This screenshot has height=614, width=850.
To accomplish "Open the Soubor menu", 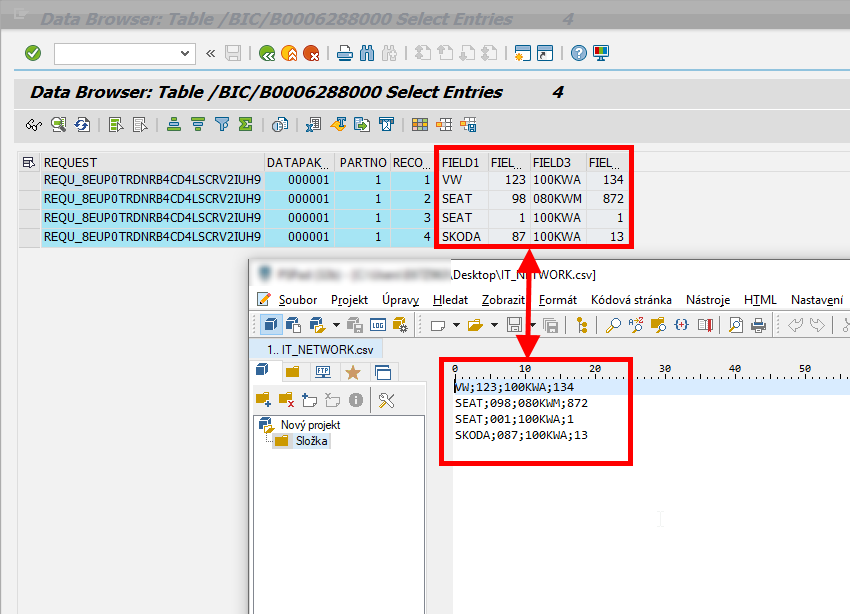I will pyautogui.click(x=297, y=300).
